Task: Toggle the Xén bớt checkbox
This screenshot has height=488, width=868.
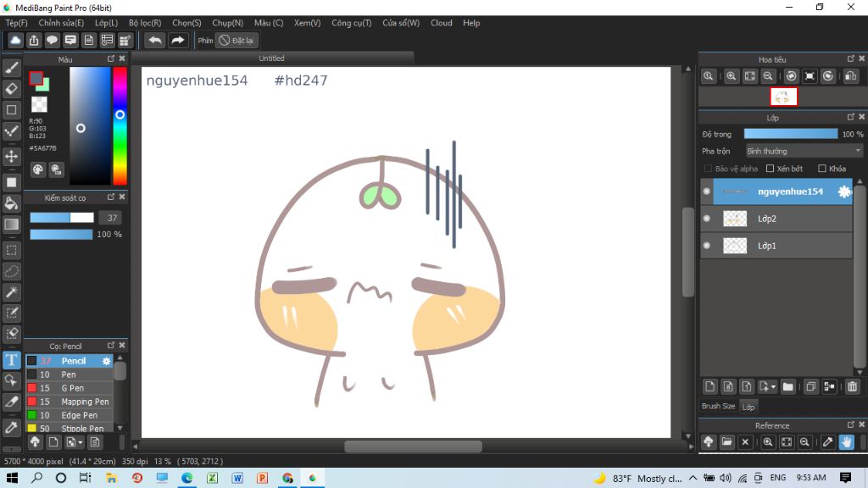Action: point(770,169)
